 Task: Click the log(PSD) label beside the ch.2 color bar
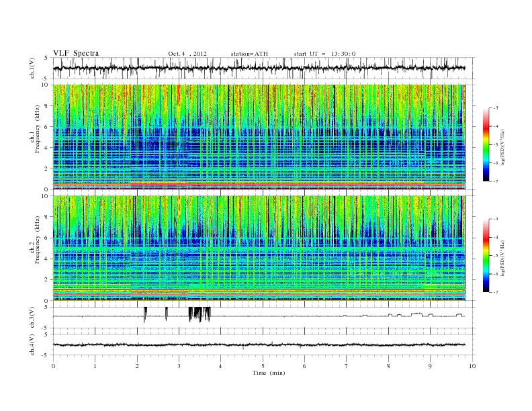pos(502,258)
